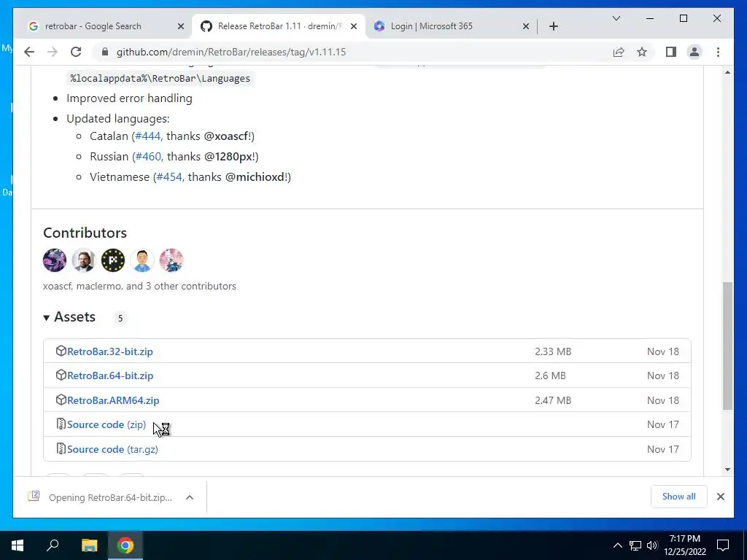
Task: Open File Explorer from the taskbar
Action: (89, 545)
